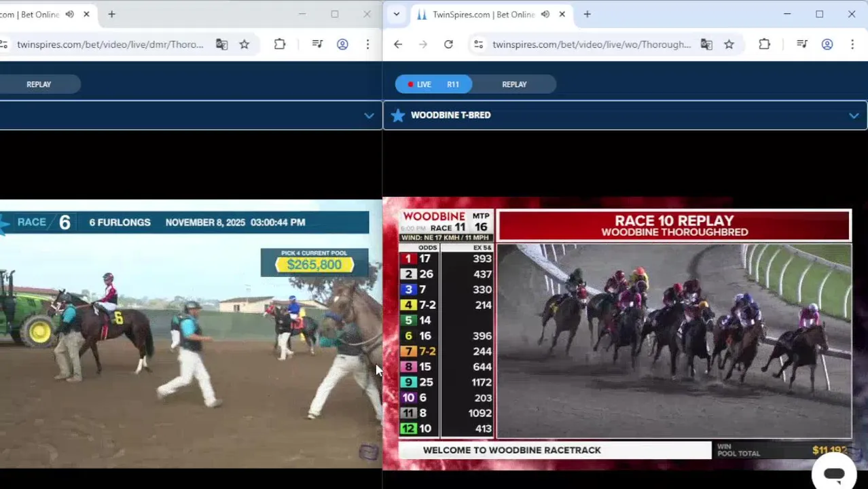Viewport: 868px width, 489px height.
Task: Open extensions menu in left browser window
Action: (x=280, y=44)
